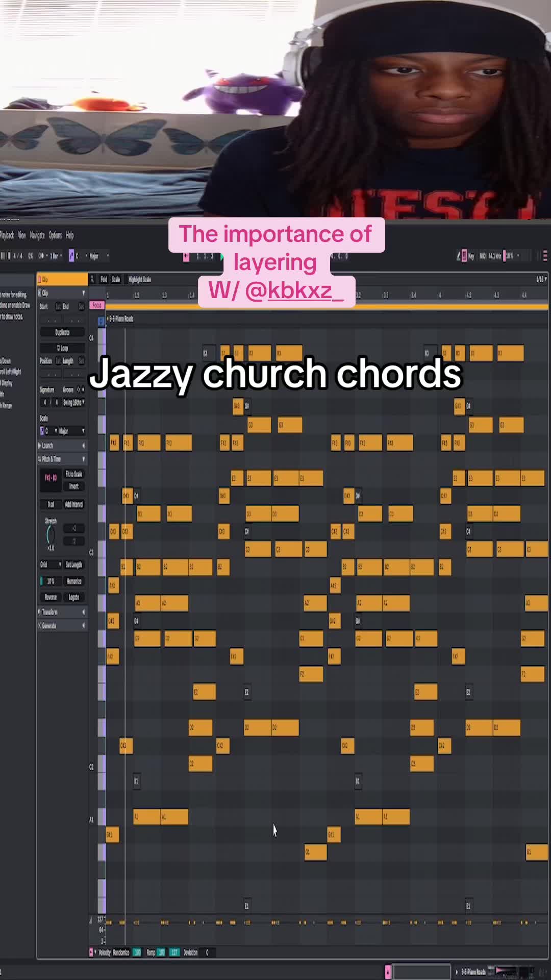This screenshot has height=980, width=551.
Task: Click the view toggle icon at top-right
Action: [545, 256]
